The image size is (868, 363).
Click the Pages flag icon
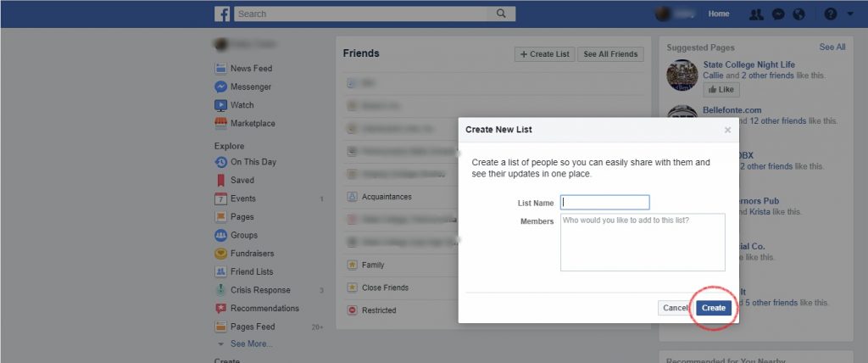click(221, 216)
